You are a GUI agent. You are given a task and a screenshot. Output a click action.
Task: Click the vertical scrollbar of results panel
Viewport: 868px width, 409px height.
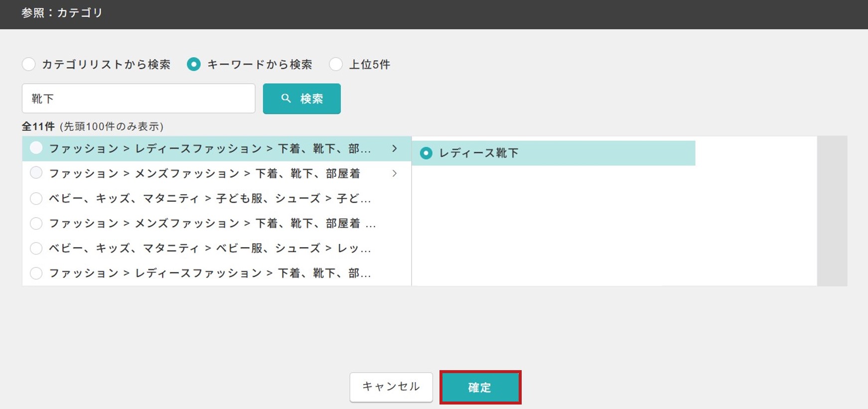832,211
